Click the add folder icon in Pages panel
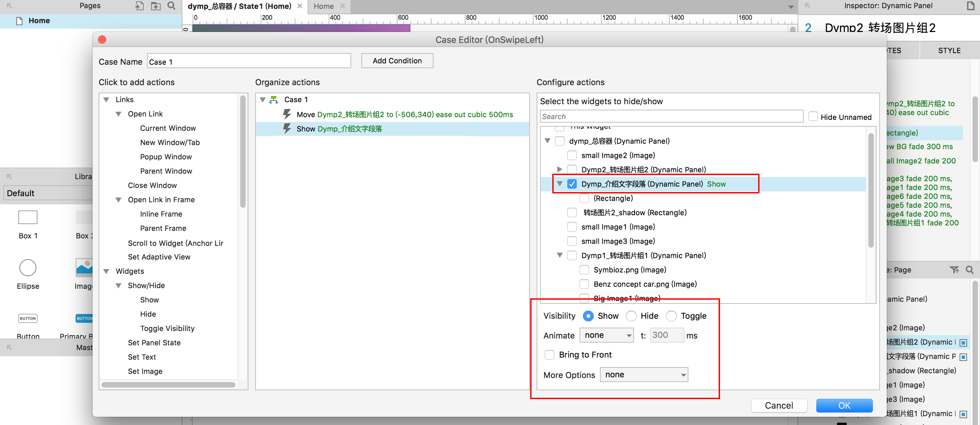 [155, 6]
